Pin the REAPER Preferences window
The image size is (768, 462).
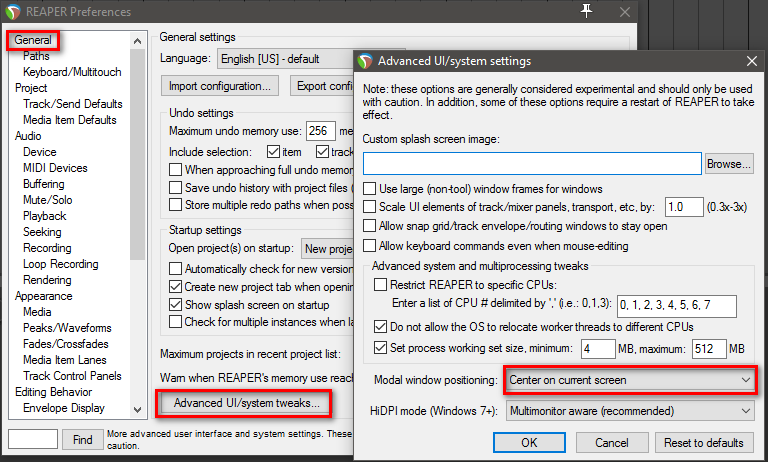click(586, 11)
